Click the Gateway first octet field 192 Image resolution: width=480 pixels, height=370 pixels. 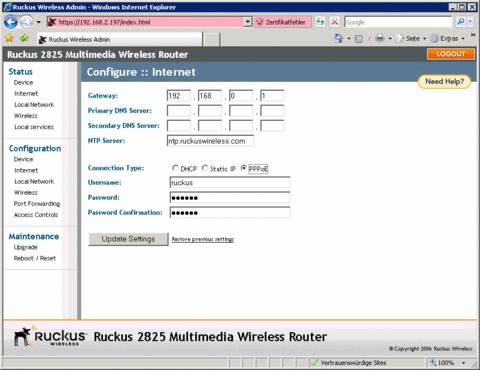point(179,96)
